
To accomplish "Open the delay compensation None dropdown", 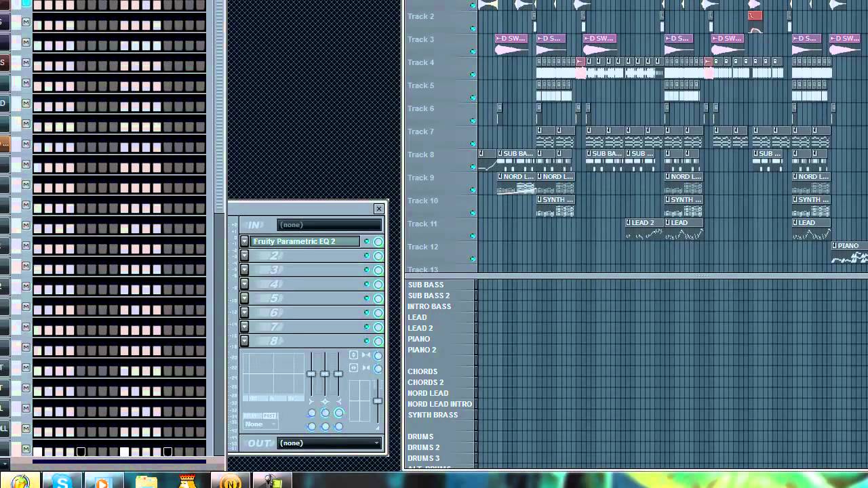I will point(260,424).
